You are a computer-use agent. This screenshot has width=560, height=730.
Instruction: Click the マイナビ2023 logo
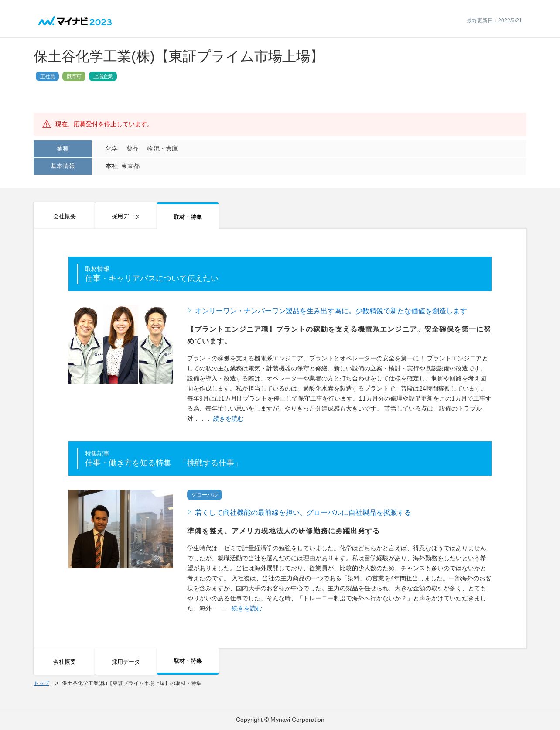[x=75, y=21]
